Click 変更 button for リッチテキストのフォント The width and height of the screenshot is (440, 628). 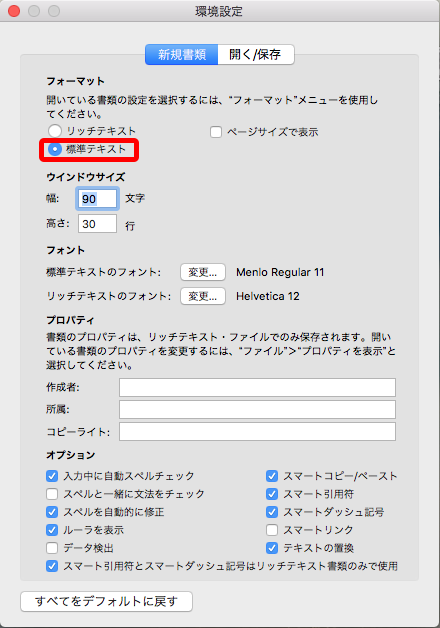click(x=203, y=296)
